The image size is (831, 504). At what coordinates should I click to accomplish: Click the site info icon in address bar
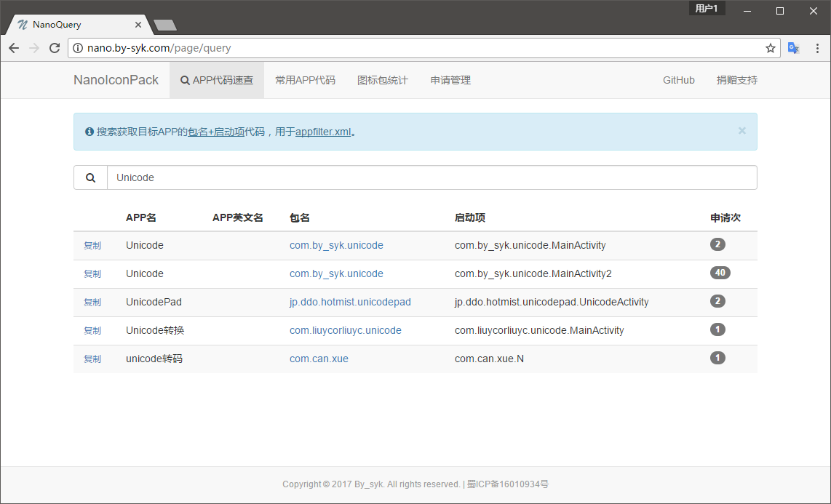[x=78, y=48]
